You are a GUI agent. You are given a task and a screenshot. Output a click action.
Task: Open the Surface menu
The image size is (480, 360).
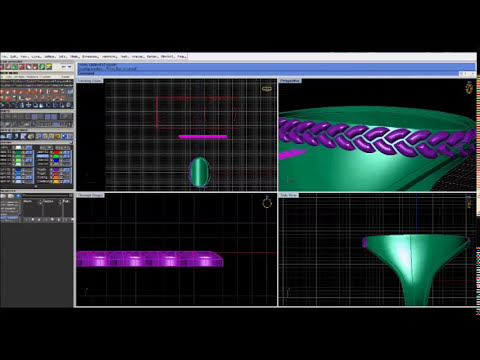pyautogui.click(x=50, y=56)
